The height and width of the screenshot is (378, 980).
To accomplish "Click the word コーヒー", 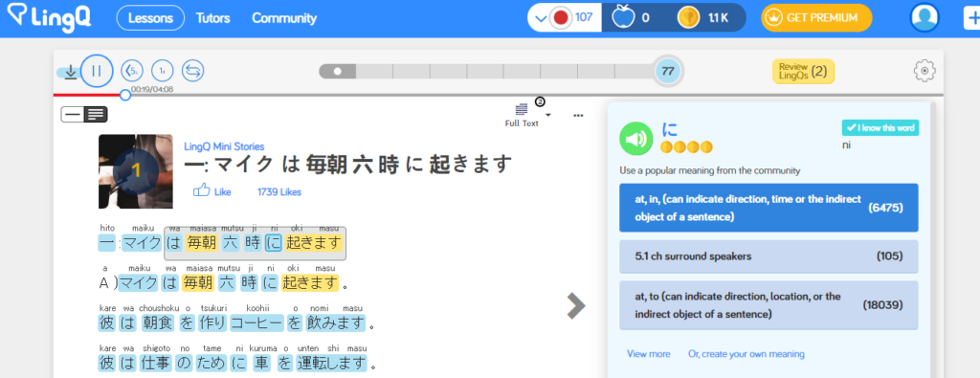I will pyautogui.click(x=257, y=323).
